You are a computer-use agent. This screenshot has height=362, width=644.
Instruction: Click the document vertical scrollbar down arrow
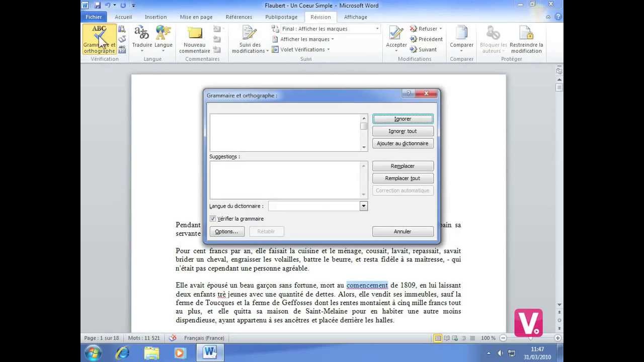click(559, 305)
